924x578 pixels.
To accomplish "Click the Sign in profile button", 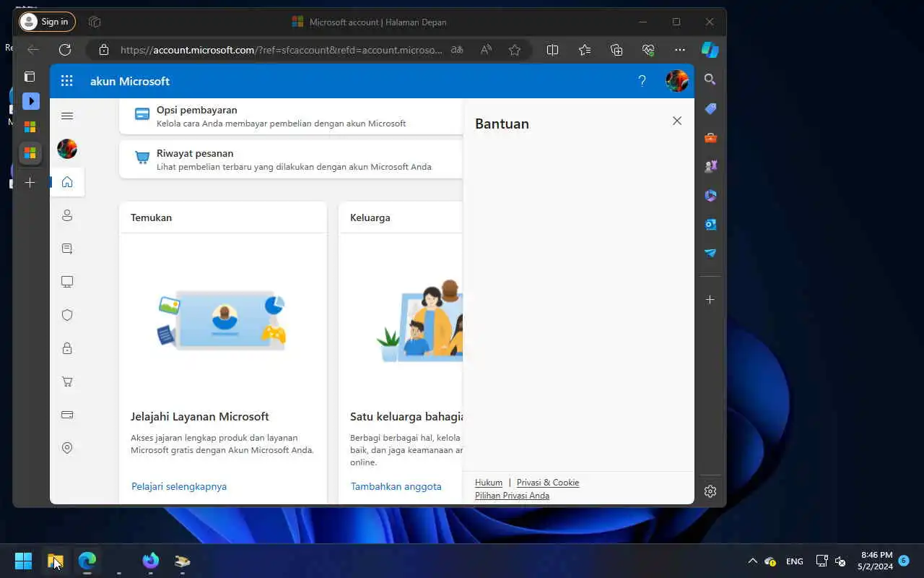I will coord(47,22).
